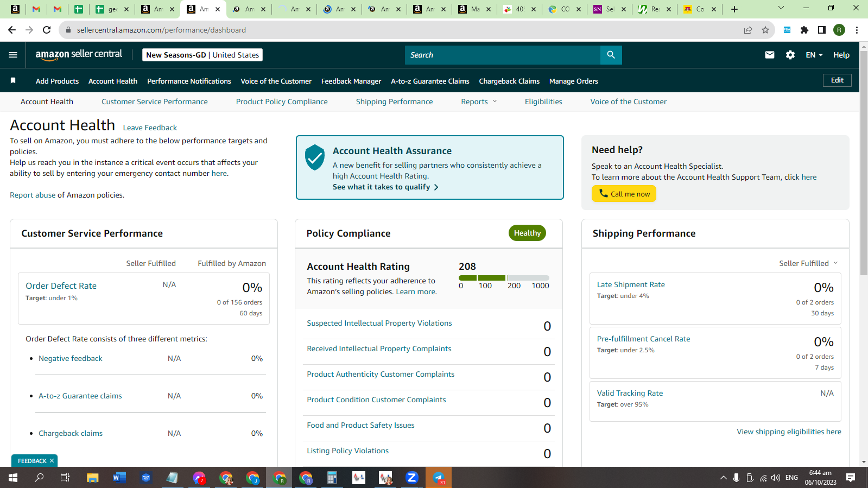The width and height of the screenshot is (868, 488).
Task: Expand the Reports dropdown menu
Action: tap(479, 102)
